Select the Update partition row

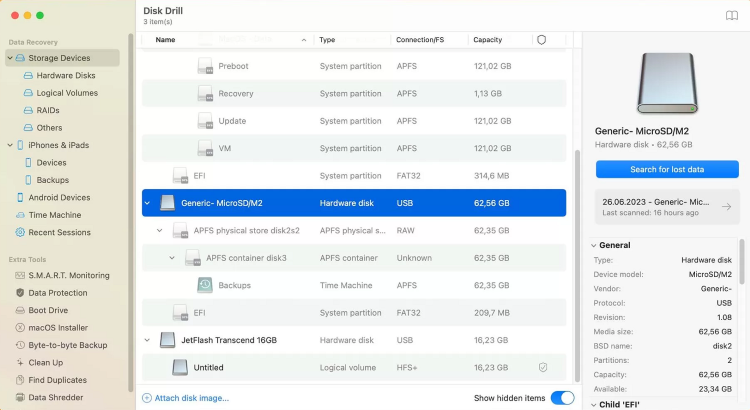pyautogui.click(x=354, y=121)
